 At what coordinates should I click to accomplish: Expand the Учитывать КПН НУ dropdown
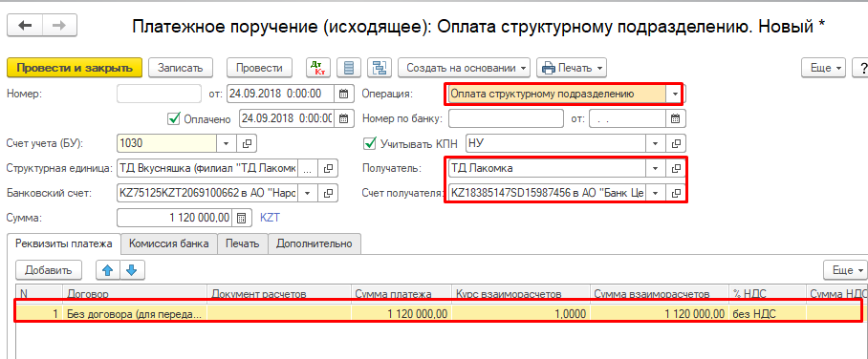(x=656, y=143)
